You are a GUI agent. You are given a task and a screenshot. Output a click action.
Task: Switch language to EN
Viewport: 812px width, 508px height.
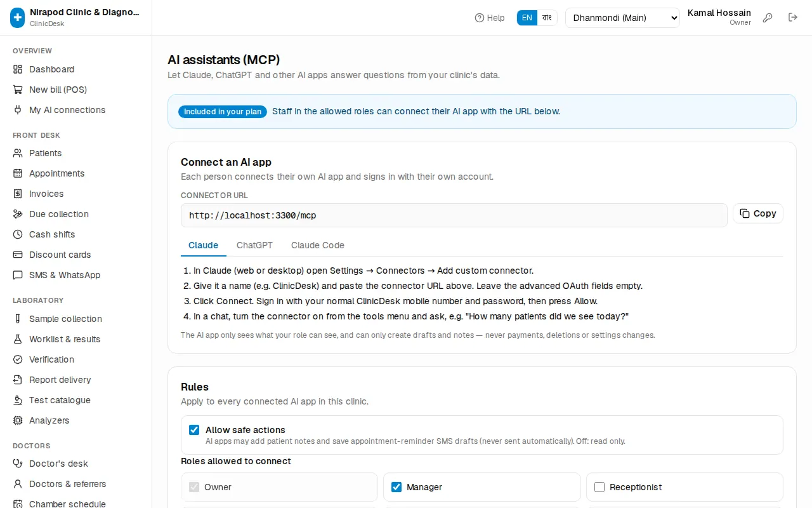(x=527, y=18)
